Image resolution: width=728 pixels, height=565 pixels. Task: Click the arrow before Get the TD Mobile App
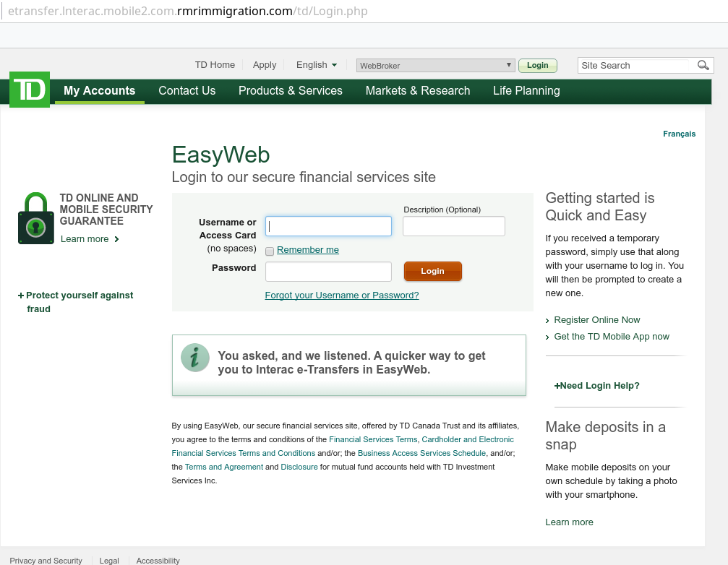(547, 337)
